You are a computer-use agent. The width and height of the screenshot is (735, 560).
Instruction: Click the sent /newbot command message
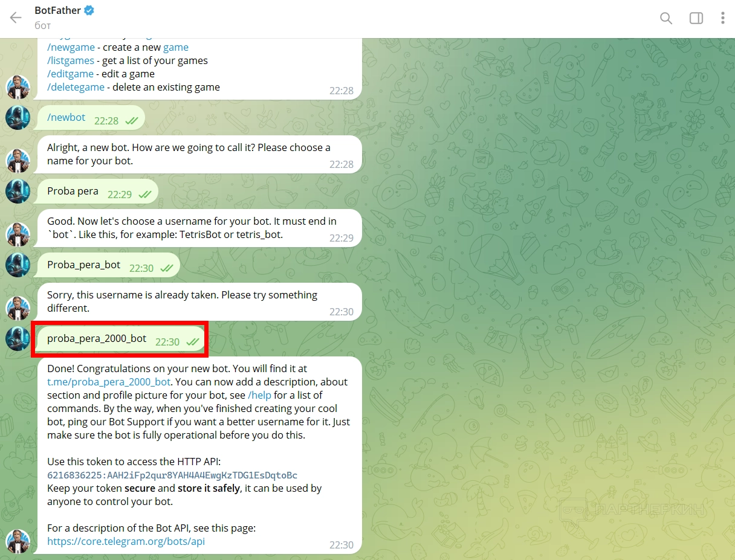[91, 118]
